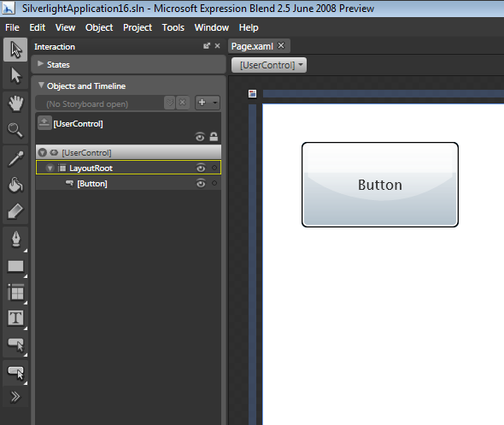Click the new storyboard plus button

tap(202, 103)
